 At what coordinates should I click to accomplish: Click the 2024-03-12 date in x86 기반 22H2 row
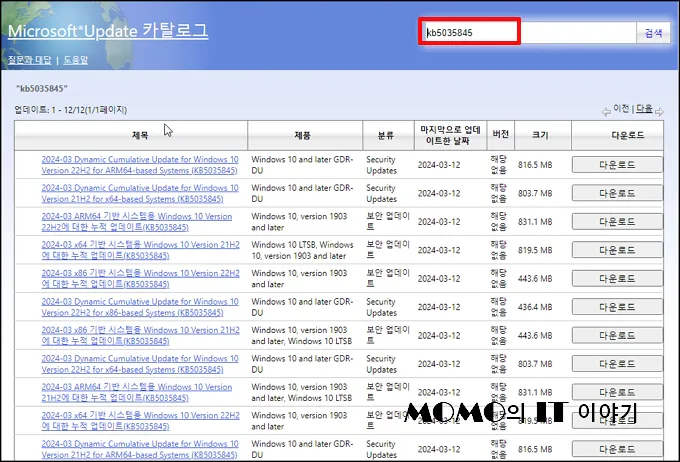(x=439, y=279)
